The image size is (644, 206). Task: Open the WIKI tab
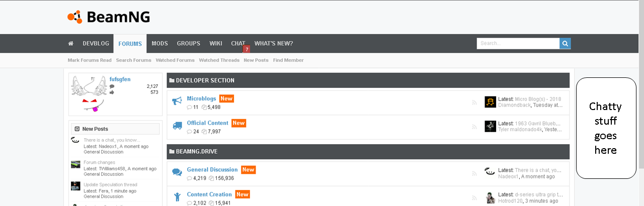[216, 44]
